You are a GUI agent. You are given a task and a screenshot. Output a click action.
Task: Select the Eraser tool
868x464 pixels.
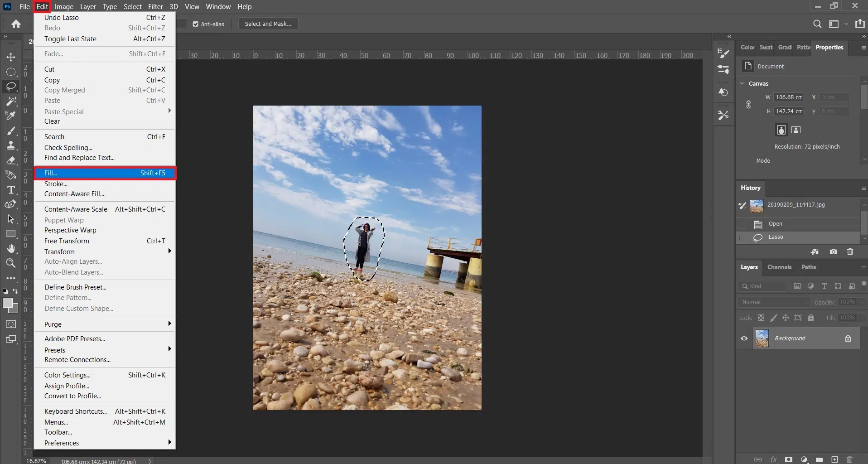click(11, 161)
